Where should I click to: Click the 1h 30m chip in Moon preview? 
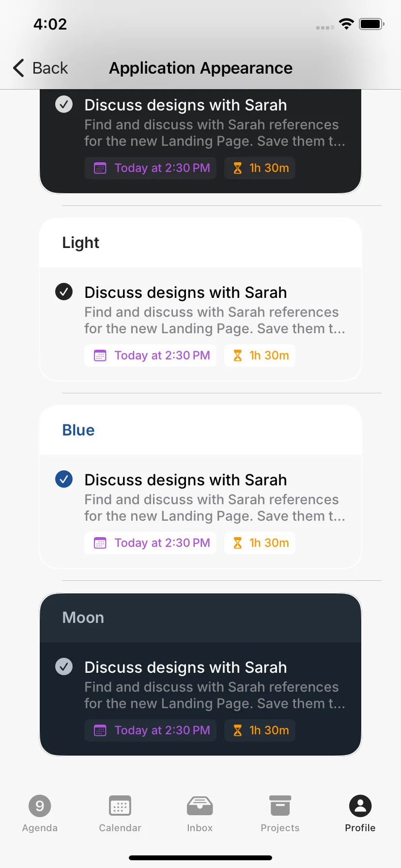point(260,730)
